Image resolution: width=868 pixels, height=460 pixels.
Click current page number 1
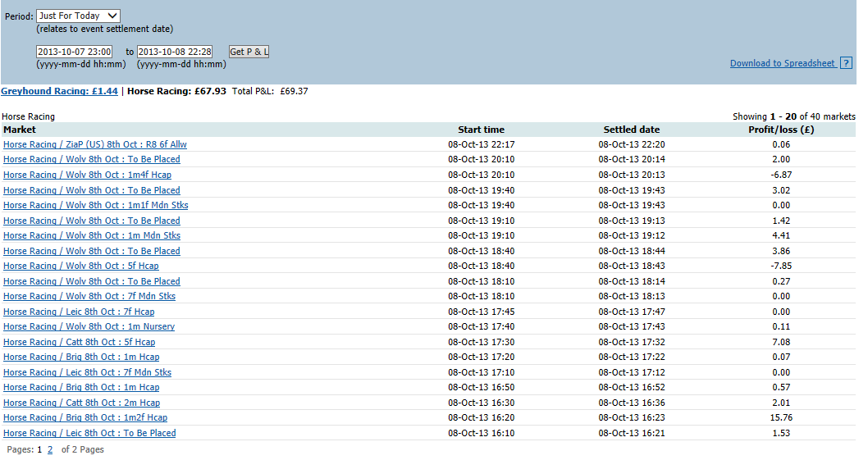point(39,450)
